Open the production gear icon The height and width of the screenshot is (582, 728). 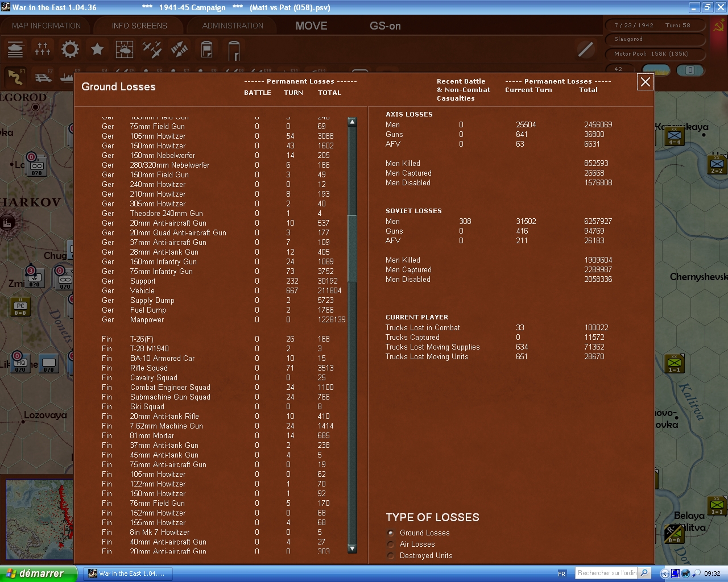coord(70,49)
